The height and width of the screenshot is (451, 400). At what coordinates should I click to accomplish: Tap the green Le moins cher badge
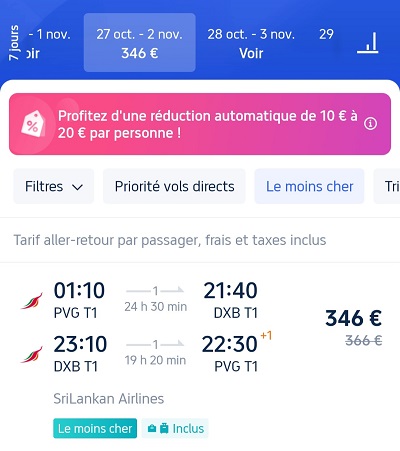pos(95,428)
